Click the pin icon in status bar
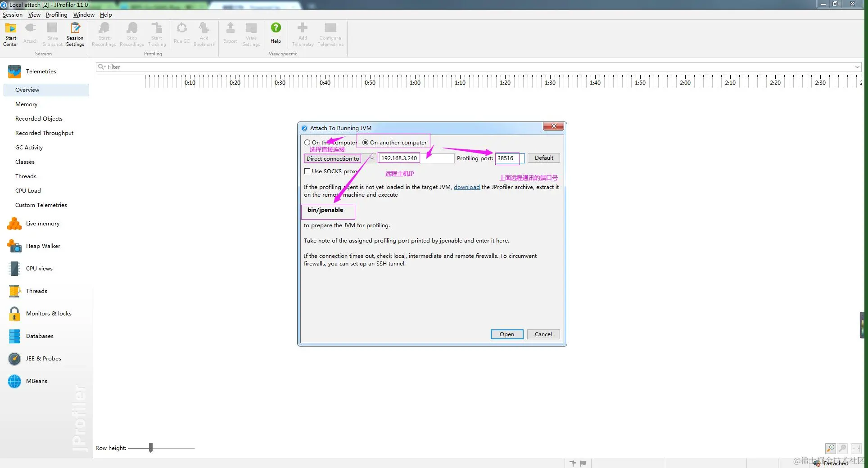 (573, 463)
